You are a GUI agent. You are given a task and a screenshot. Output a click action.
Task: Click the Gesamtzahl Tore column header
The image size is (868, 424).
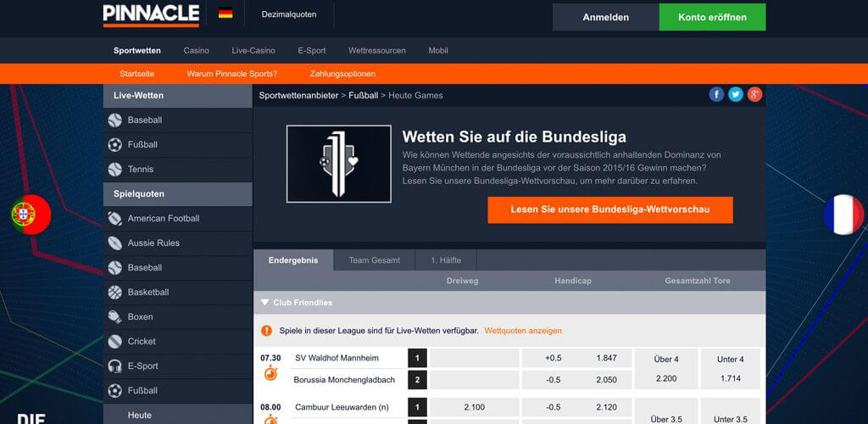698,281
